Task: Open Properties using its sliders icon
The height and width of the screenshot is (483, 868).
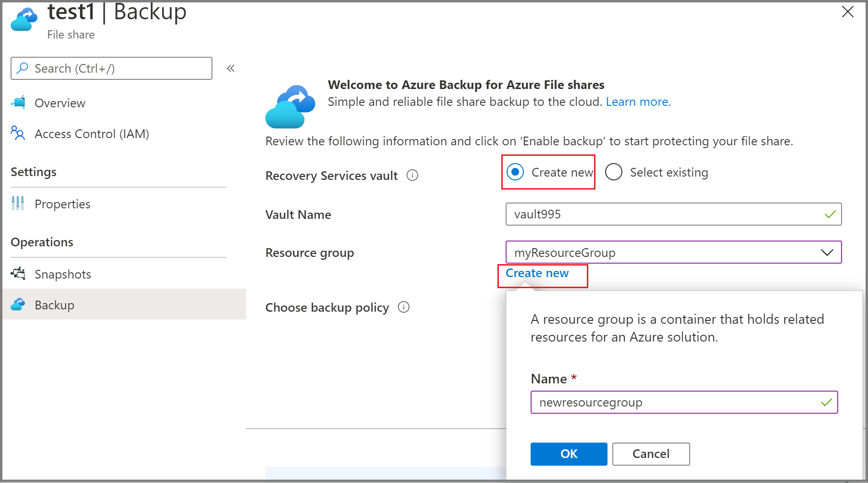Action: 18,203
